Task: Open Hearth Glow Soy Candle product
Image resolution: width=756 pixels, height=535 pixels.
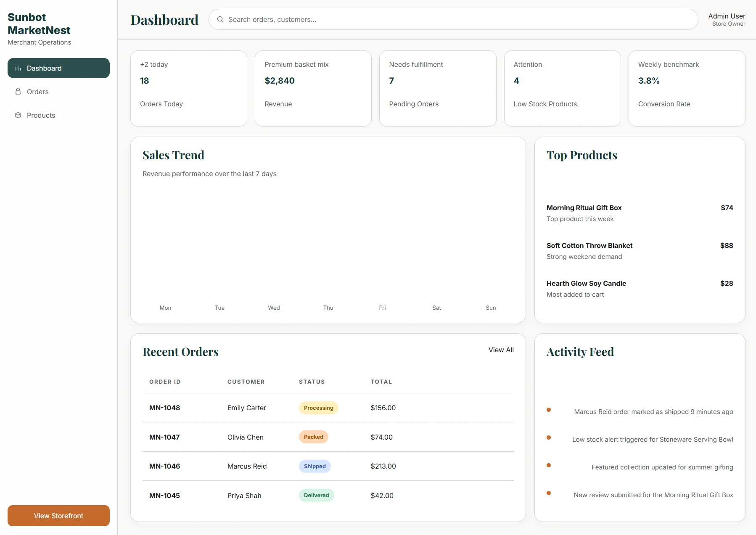Action: coord(586,283)
